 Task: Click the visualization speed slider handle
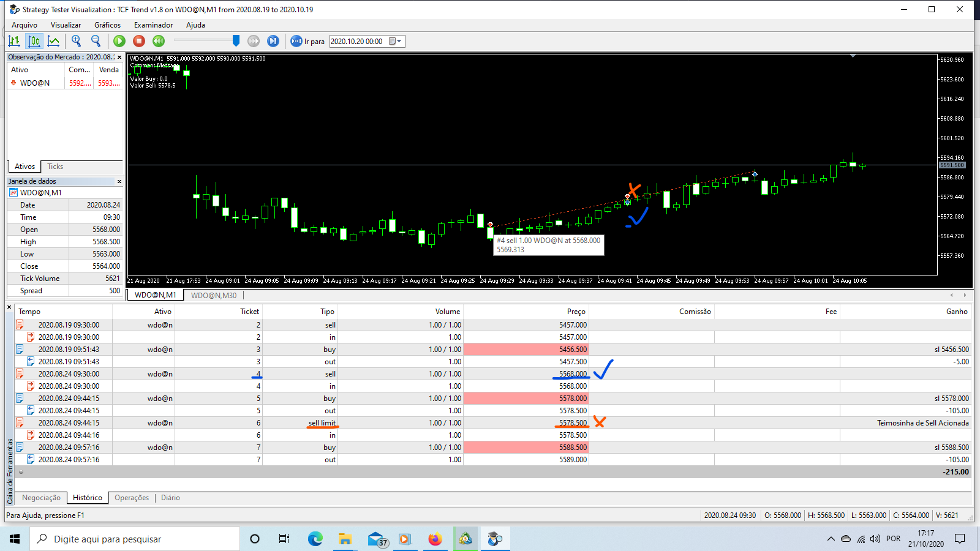236,40
